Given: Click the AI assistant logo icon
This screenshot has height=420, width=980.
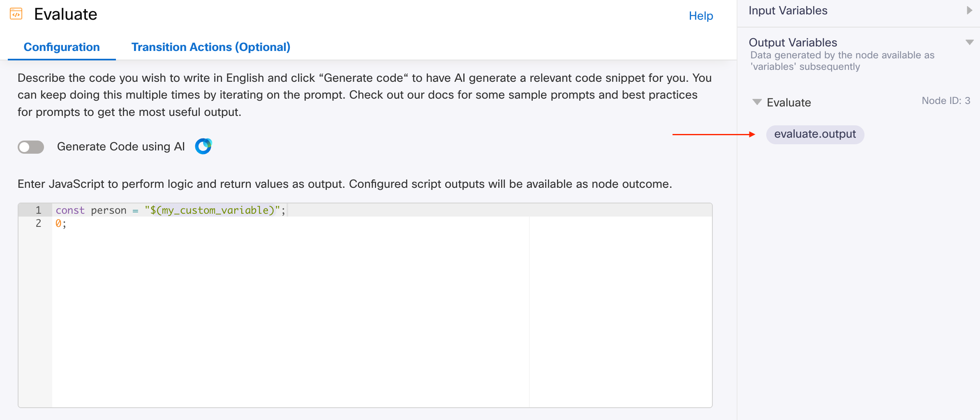Looking at the screenshot, I should (203, 146).
